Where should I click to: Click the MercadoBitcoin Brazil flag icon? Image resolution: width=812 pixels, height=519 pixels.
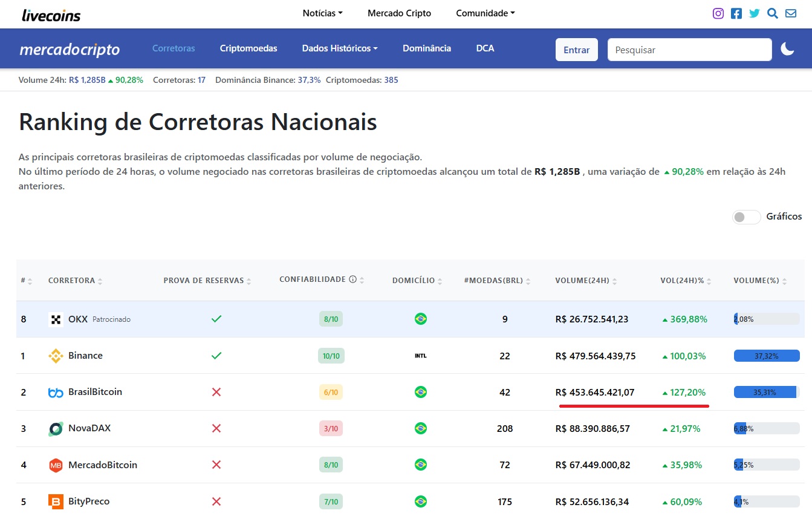point(421,465)
